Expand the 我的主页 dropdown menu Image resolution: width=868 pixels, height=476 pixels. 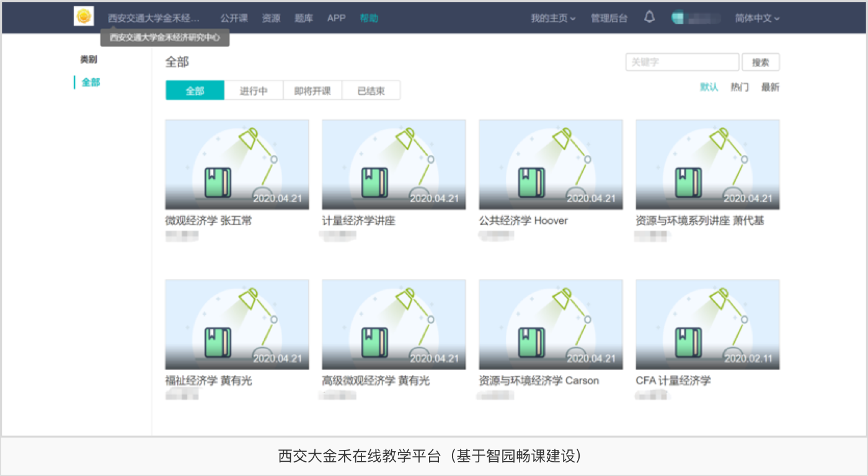pyautogui.click(x=552, y=18)
